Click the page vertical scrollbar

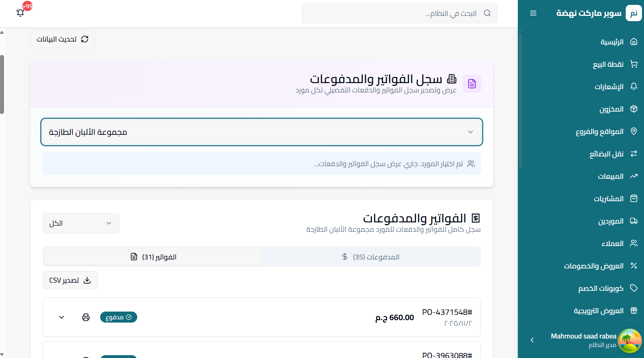pyautogui.click(x=2, y=84)
